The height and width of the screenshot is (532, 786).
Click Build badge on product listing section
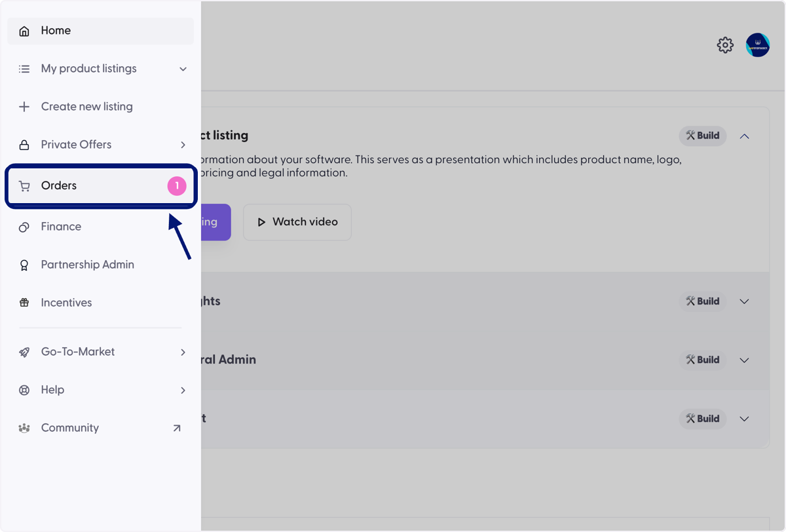coord(703,136)
